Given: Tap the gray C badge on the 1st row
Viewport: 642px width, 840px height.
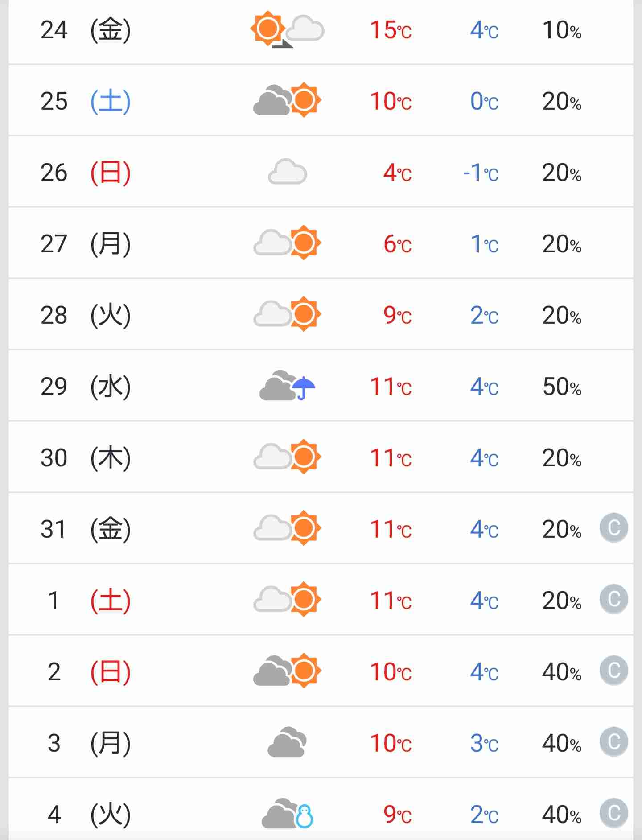Looking at the screenshot, I should pyautogui.click(x=614, y=599).
